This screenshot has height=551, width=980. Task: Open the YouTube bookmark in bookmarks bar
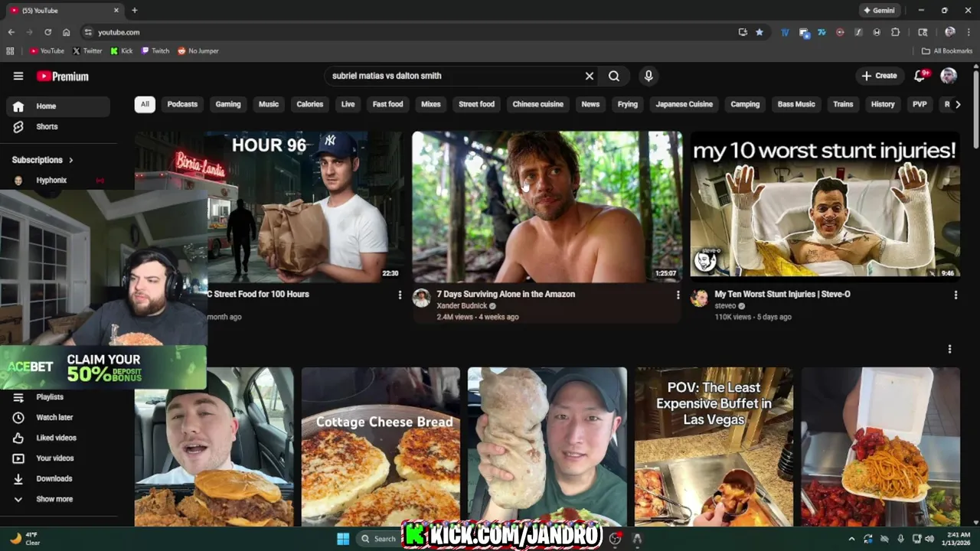47,51
